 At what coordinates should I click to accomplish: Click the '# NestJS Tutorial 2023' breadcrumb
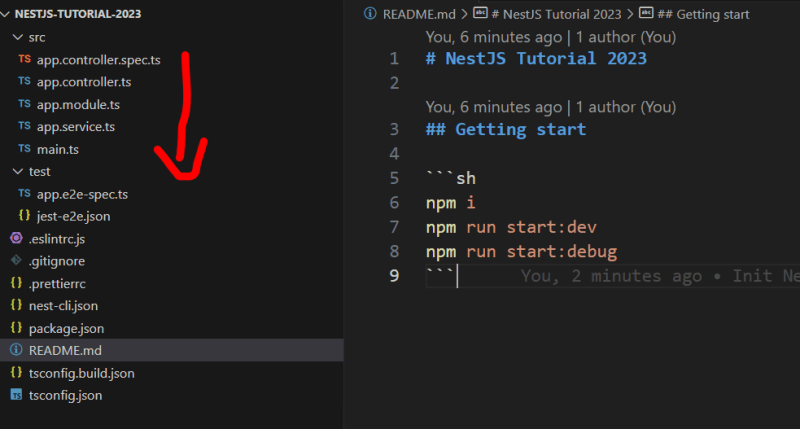click(x=556, y=14)
